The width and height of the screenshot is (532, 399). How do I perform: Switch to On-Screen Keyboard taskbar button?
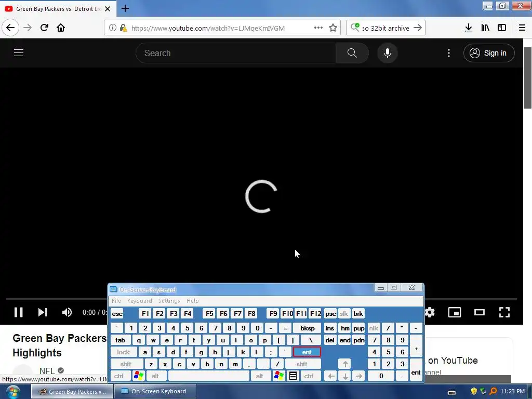[x=155, y=392]
